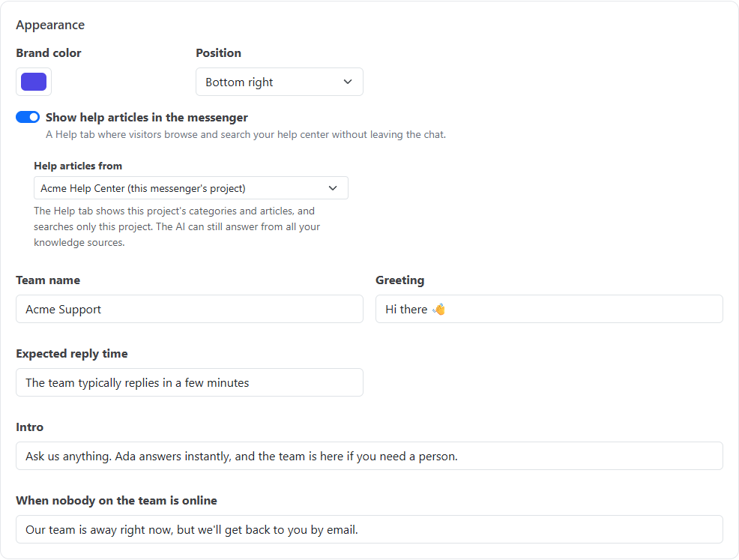Click the Expected reply time label

(72, 354)
